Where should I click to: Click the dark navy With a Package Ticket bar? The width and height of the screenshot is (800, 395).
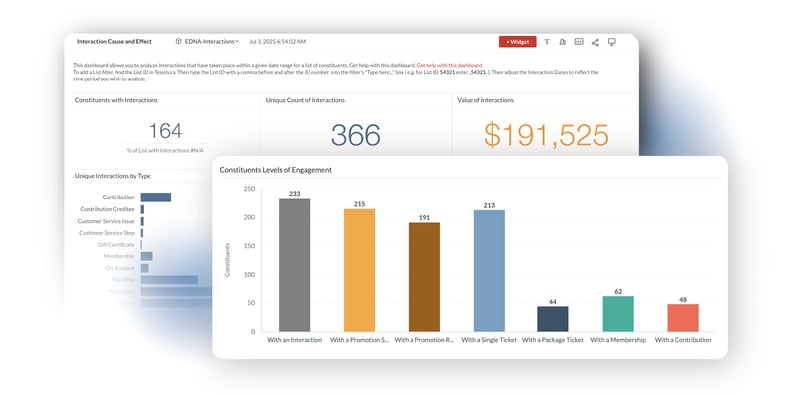[x=553, y=319]
